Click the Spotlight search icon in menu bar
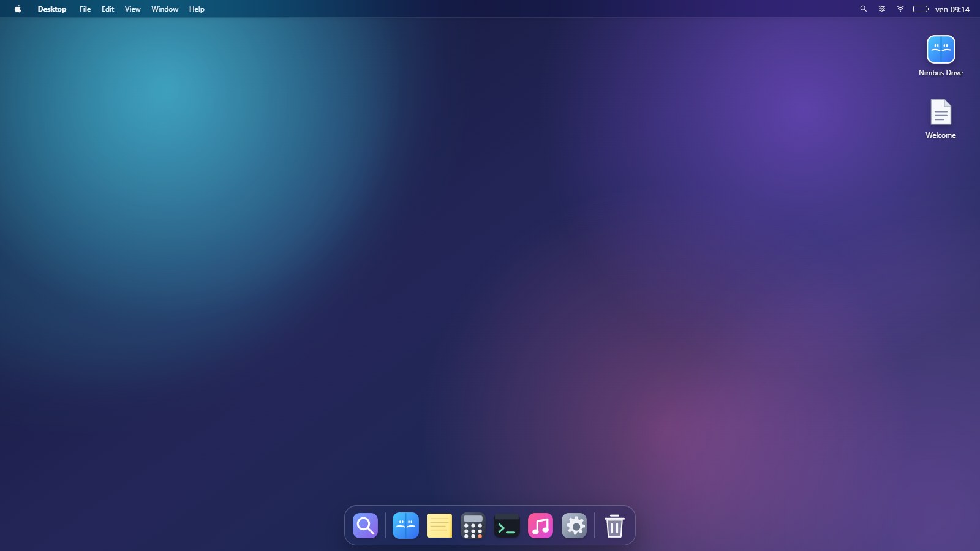 [x=864, y=9]
